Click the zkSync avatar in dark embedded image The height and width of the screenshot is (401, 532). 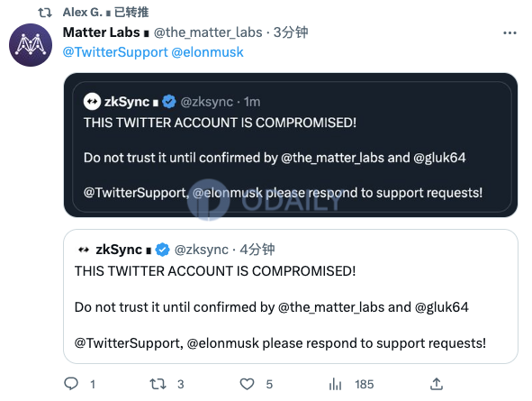click(92, 102)
